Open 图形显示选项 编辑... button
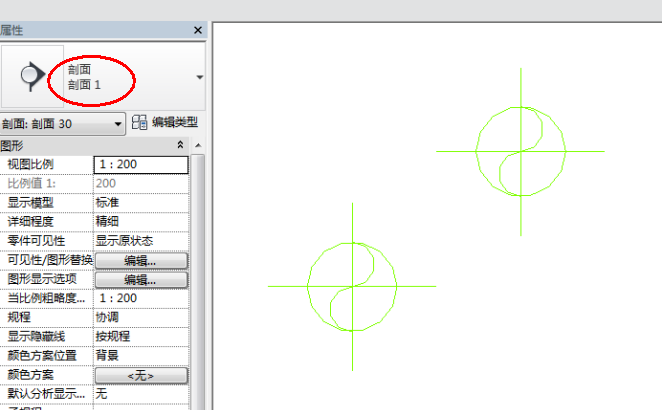 [141, 280]
